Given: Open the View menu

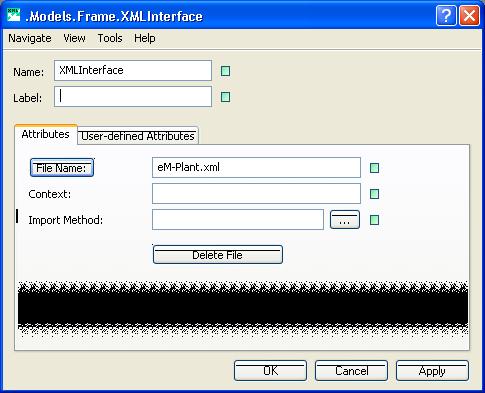Looking at the screenshot, I should 74,38.
